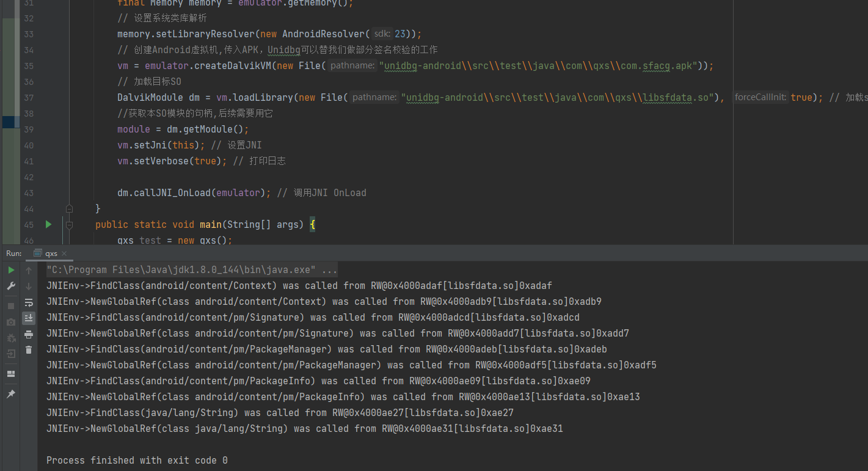The height and width of the screenshot is (471, 868).
Task: Restore the Run window layout icon
Action: 11,374
